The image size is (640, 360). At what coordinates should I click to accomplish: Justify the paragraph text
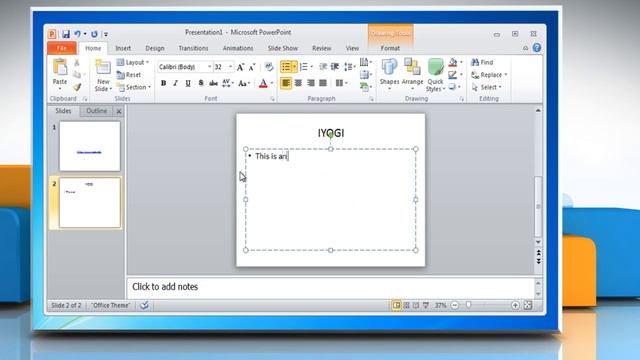coord(323,83)
